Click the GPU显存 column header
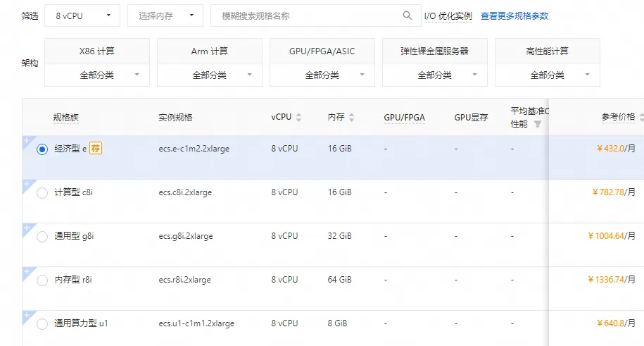The image size is (644, 346). (471, 117)
